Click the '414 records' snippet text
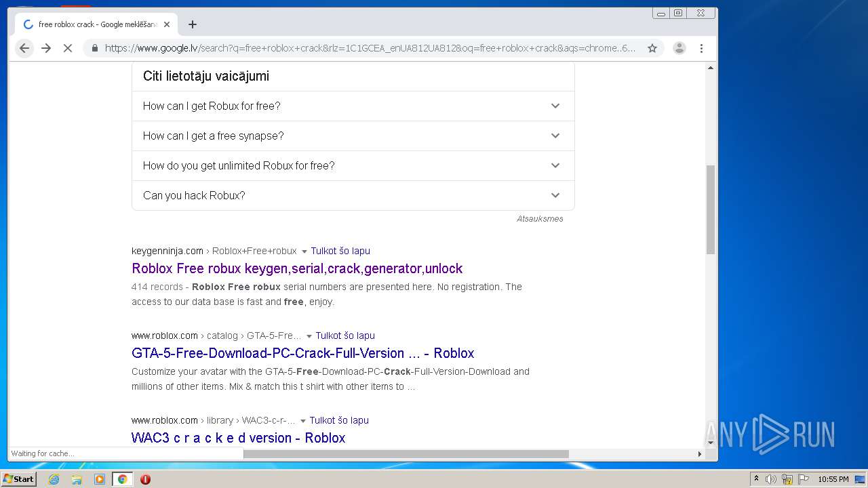 click(x=157, y=287)
